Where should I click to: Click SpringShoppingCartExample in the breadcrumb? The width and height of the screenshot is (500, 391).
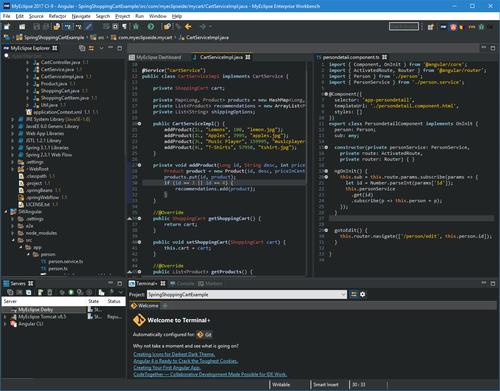[50, 37]
